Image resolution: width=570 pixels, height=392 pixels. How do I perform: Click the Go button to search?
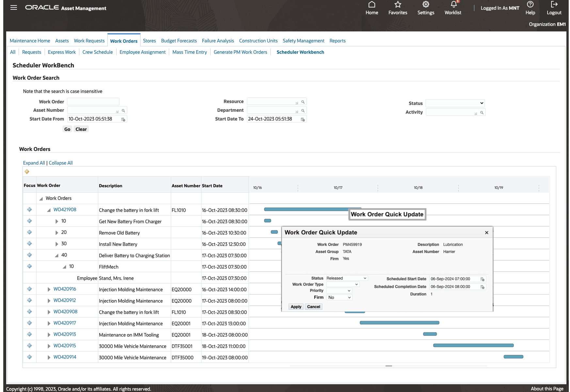coord(67,129)
